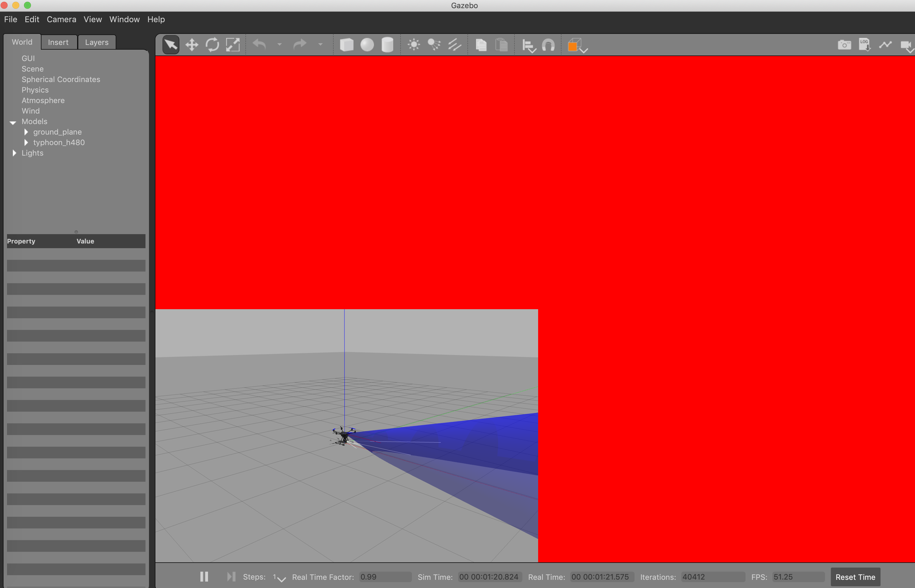The height and width of the screenshot is (588, 915).
Task: Insert a box shape
Action: [346, 45]
